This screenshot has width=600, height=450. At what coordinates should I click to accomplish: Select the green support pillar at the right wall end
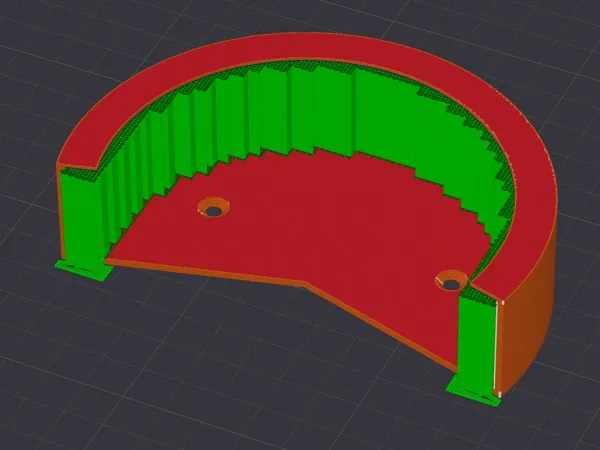[x=477, y=341]
